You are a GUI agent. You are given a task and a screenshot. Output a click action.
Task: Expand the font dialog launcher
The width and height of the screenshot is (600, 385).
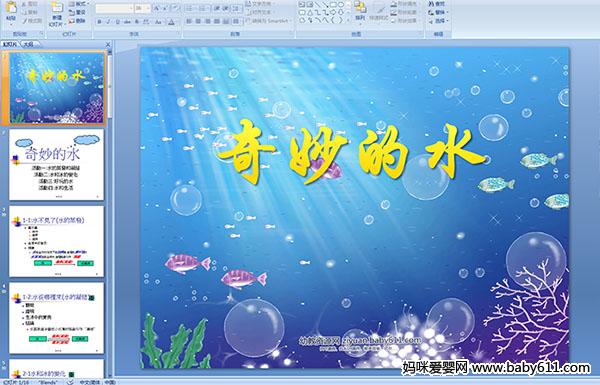point(178,34)
